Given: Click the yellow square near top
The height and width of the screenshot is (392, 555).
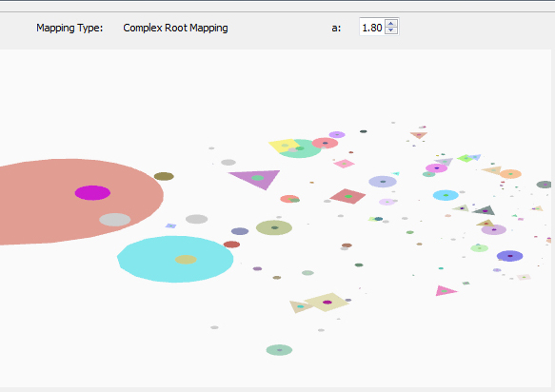Looking at the screenshot, I should click(284, 145).
